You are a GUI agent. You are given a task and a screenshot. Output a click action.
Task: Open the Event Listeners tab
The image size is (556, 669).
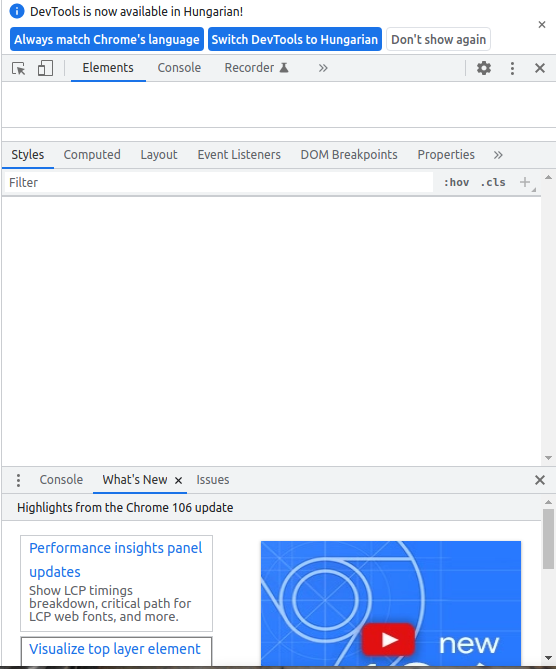pos(239,155)
